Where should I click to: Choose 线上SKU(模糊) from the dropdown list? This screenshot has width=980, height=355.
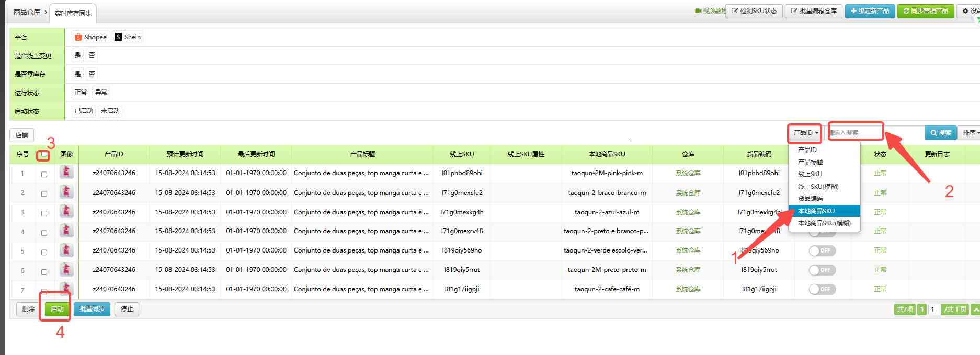[818, 187]
